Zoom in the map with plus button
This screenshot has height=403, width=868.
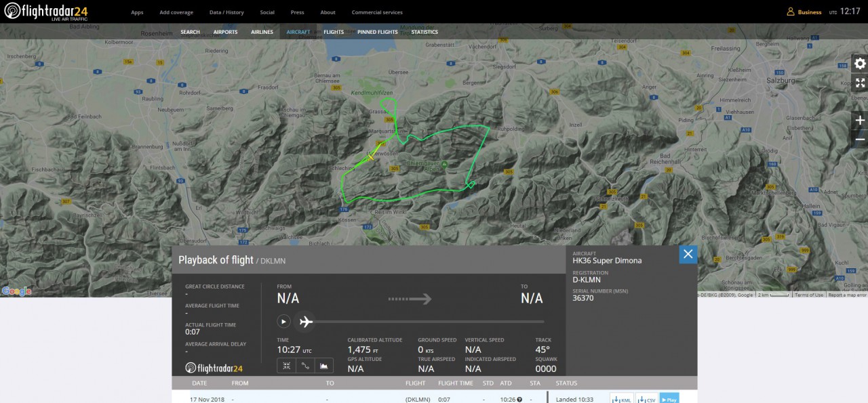pos(860,120)
